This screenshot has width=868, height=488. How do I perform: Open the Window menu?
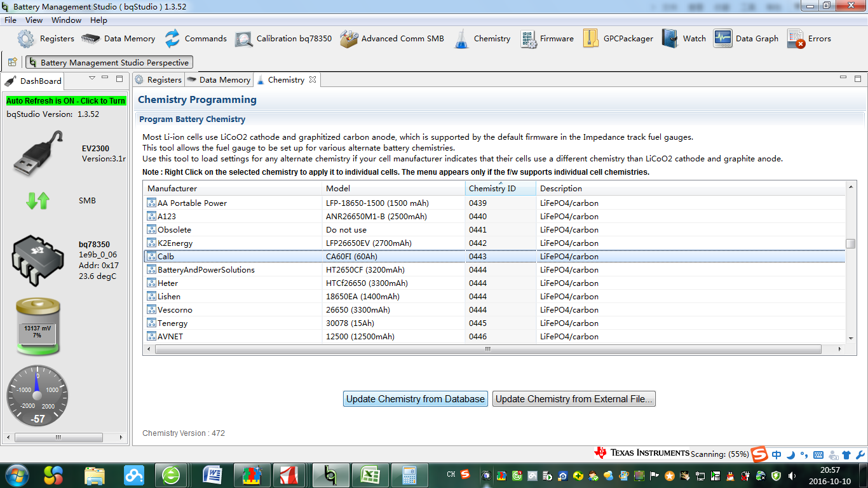tap(66, 20)
